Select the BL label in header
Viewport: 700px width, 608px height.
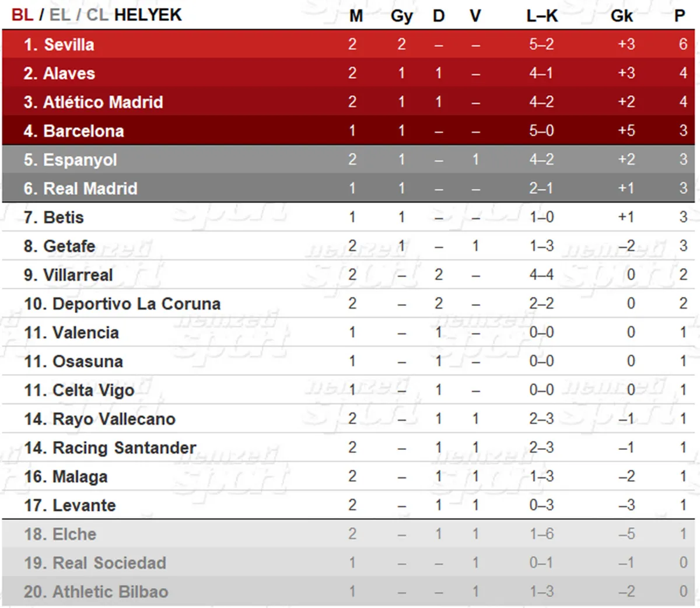pyautogui.click(x=22, y=15)
